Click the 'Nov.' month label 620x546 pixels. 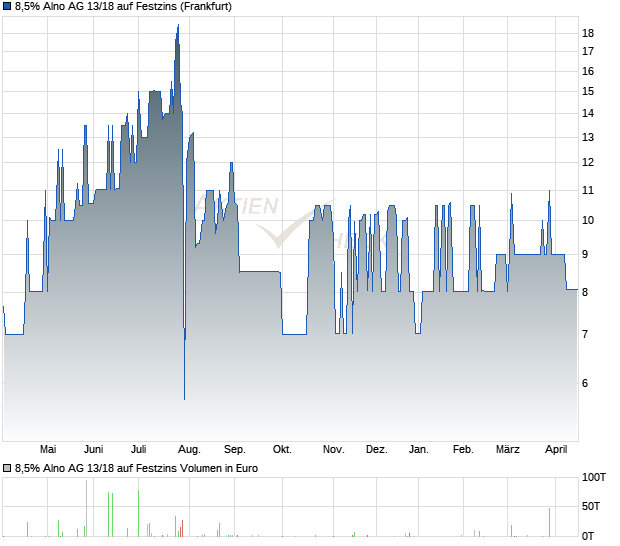point(334,449)
